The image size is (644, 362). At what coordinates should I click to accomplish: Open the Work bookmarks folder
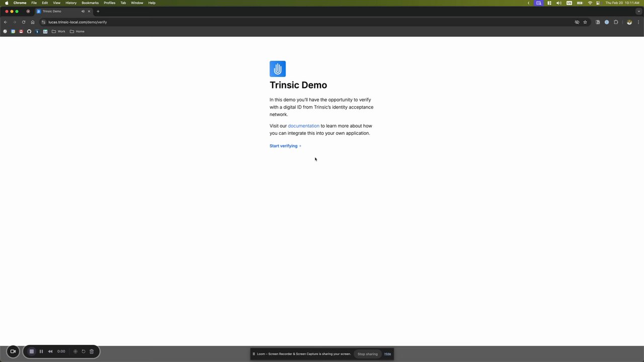point(58,31)
